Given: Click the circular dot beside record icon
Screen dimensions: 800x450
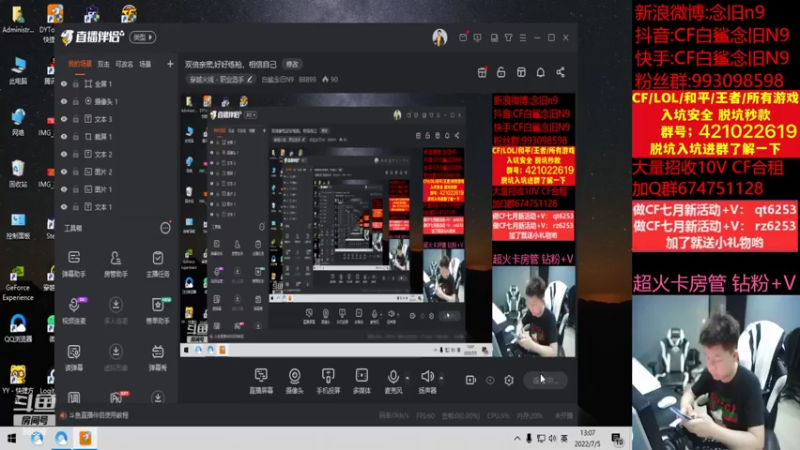Looking at the screenshot, I should click(490, 380).
